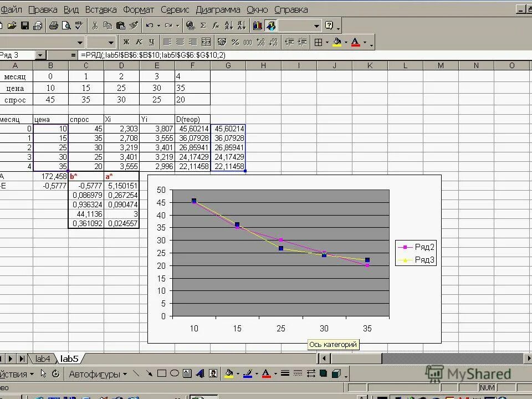Toggle the Drawing toolbar button
Image resolution: width=532 pixels, height=399 pixels.
(270, 25)
